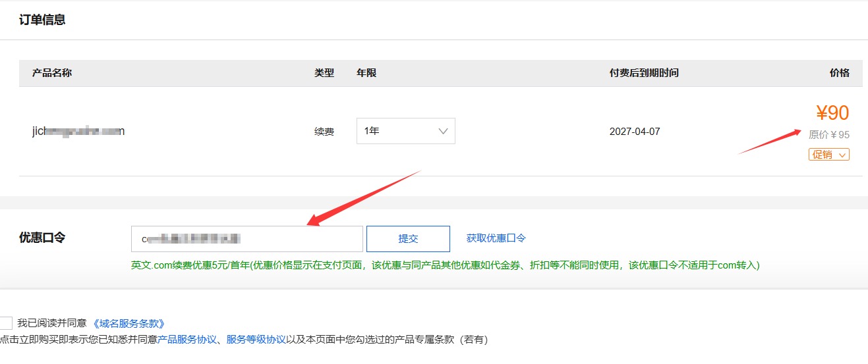Click the 类型 column header
This screenshot has height=364, width=868.
click(324, 73)
